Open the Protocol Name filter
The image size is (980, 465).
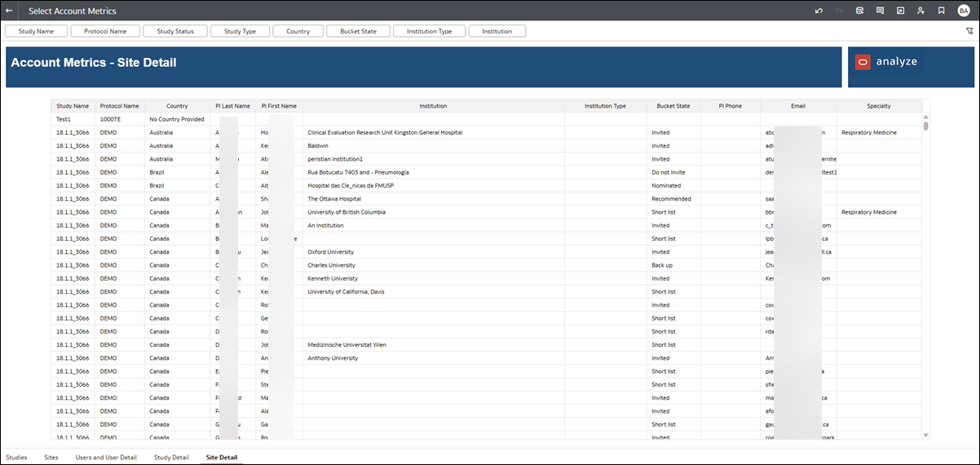coord(105,31)
